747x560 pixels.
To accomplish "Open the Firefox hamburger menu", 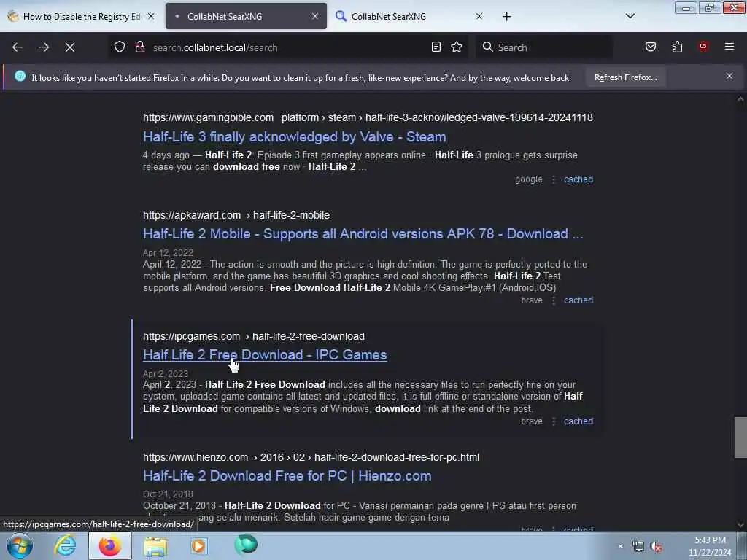I will tap(729, 47).
